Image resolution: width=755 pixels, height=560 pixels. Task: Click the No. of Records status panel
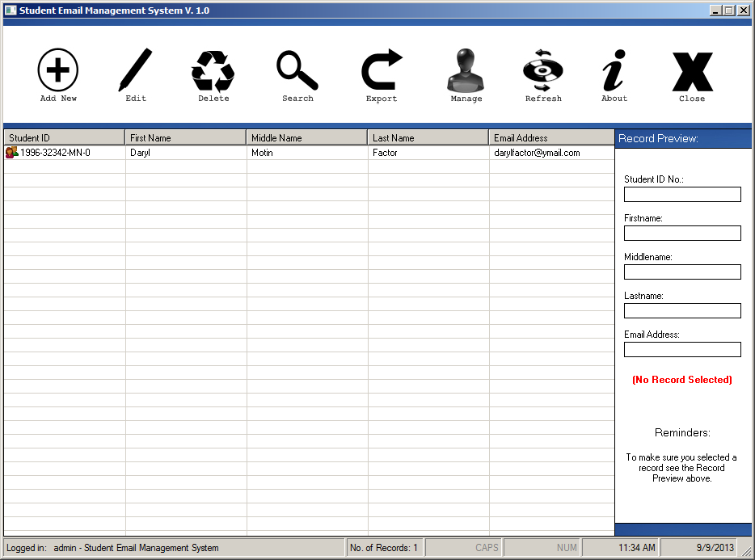tap(384, 548)
